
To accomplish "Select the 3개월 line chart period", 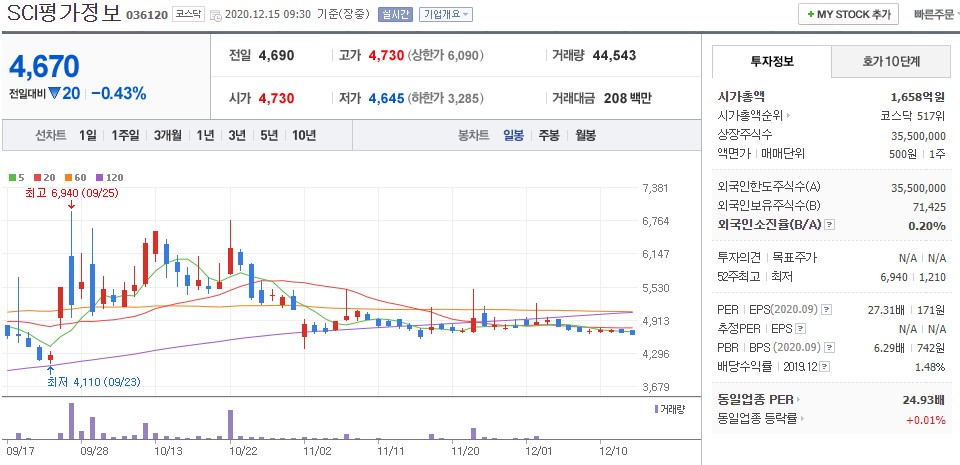I will point(167,136).
